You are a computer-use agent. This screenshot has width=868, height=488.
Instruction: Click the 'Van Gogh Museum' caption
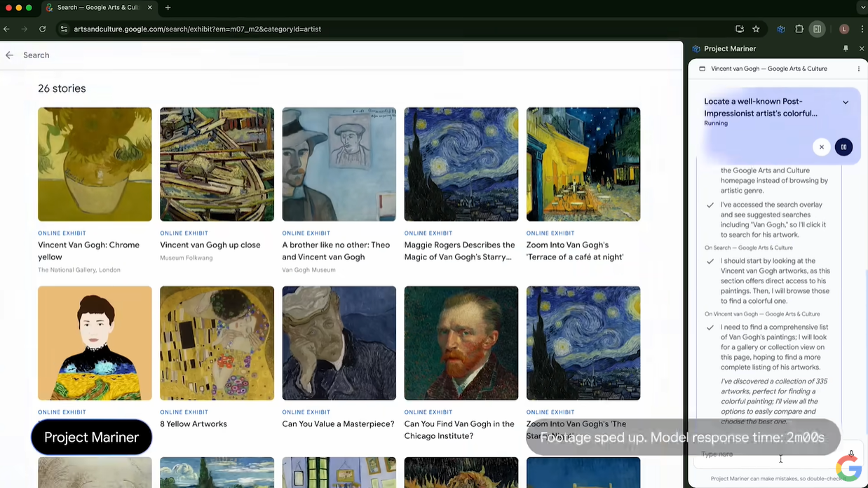pyautogui.click(x=308, y=270)
